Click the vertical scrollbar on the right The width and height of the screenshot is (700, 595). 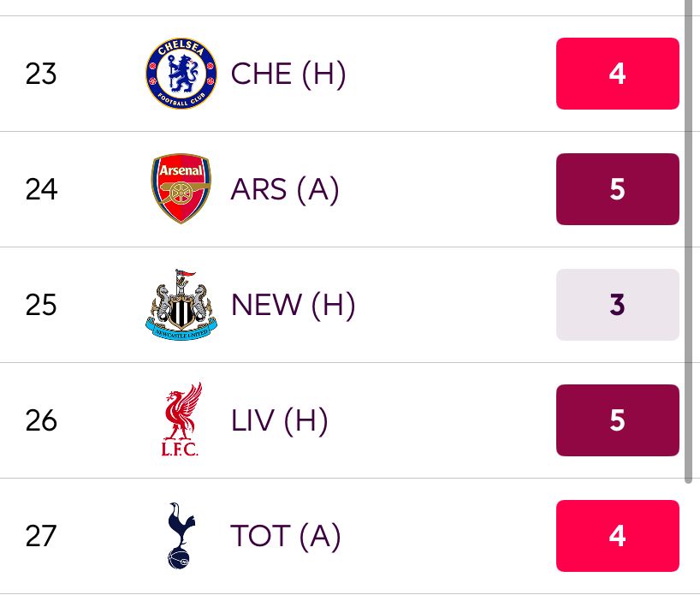688,241
